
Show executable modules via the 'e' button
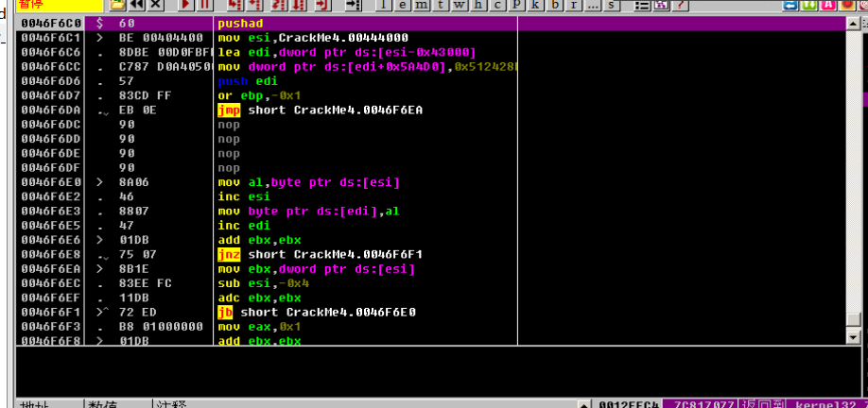(x=401, y=5)
